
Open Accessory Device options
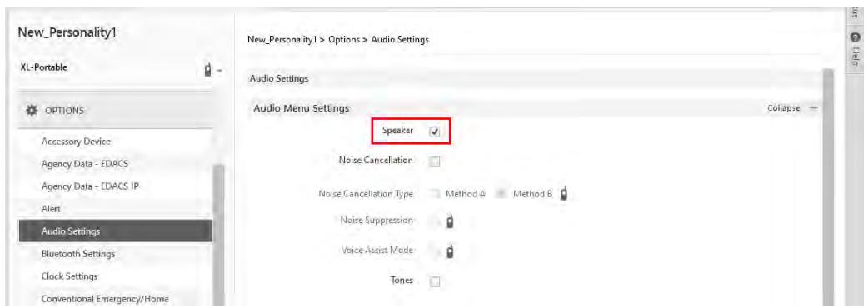click(76, 142)
